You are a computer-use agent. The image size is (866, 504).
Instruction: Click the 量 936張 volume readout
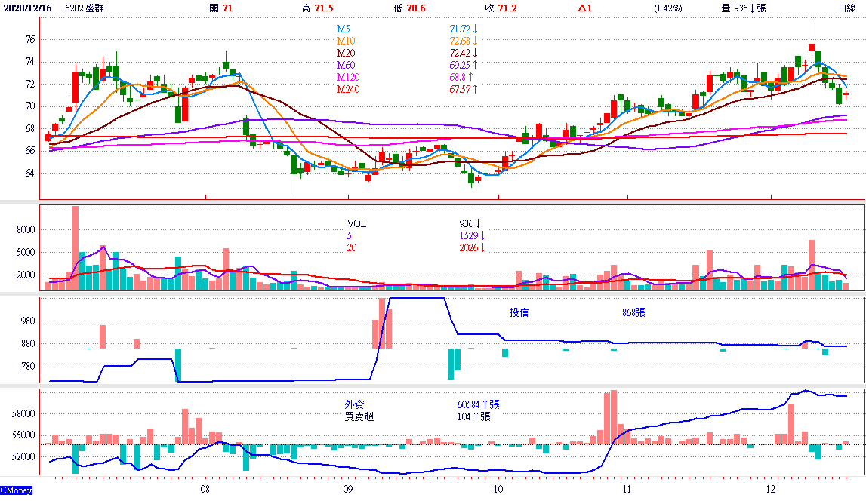pyautogui.click(x=743, y=8)
